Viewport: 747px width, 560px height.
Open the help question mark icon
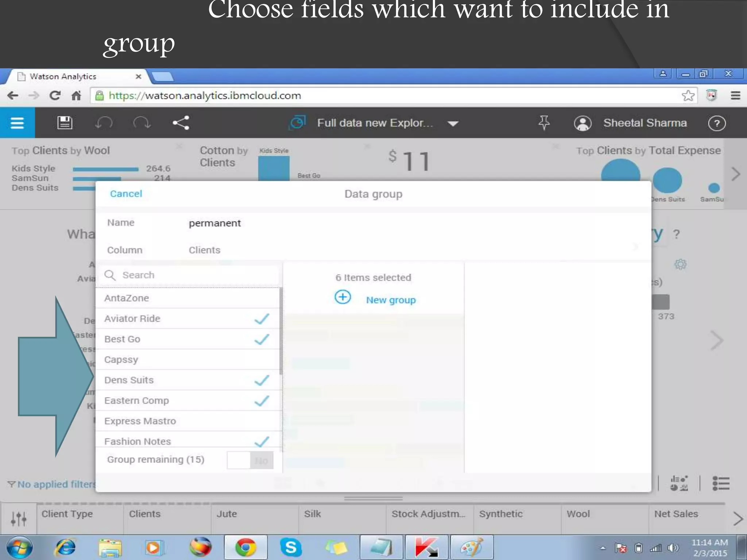click(717, 123)
